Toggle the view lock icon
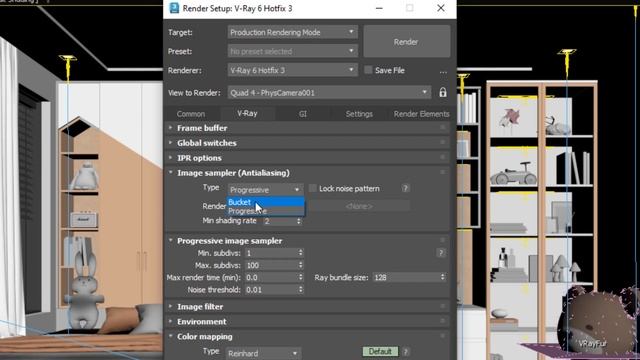640x360 pixels. (x=443, y=92)
